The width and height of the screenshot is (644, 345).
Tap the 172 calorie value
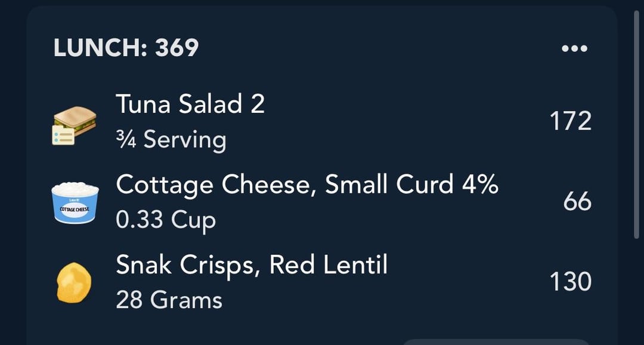[x=571, y=121]
